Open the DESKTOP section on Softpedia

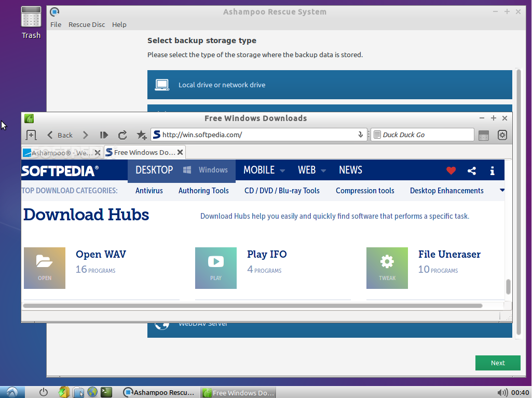coord(154,170)
